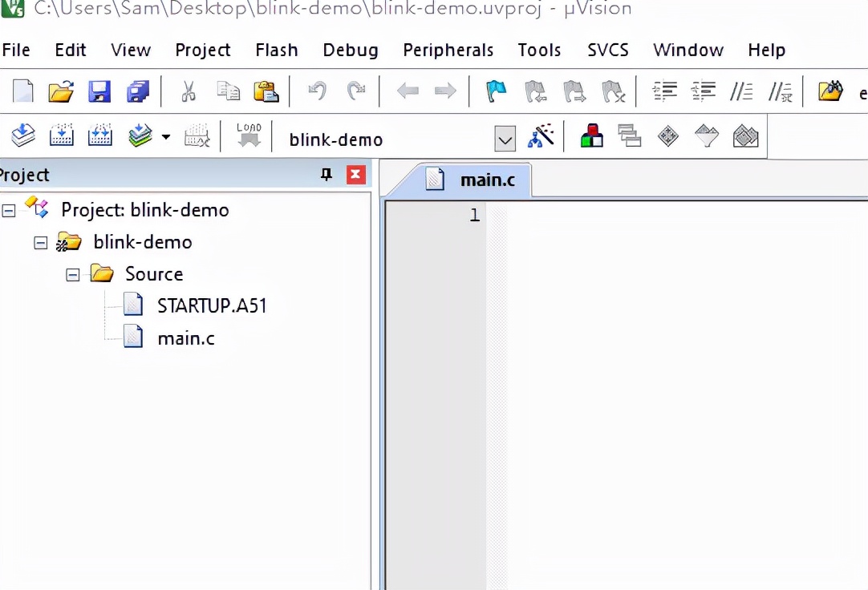
Task: Select main.c in project tree
Action: pos(186,337)
